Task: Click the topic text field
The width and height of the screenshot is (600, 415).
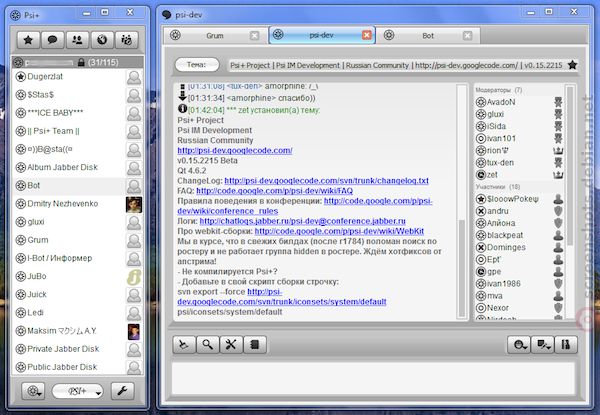Action: point(396,65)
